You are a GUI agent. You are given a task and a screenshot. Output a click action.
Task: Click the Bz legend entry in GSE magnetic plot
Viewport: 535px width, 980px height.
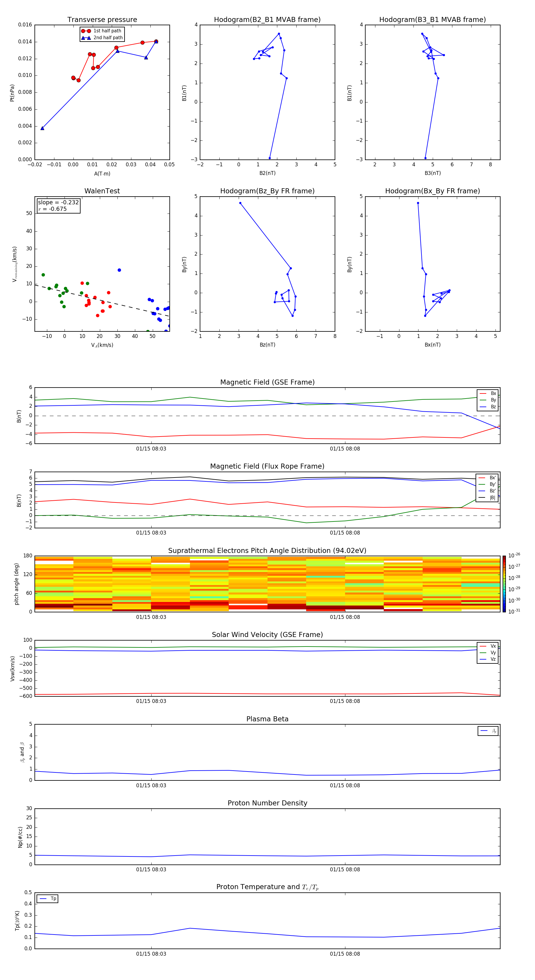point(488,407)
